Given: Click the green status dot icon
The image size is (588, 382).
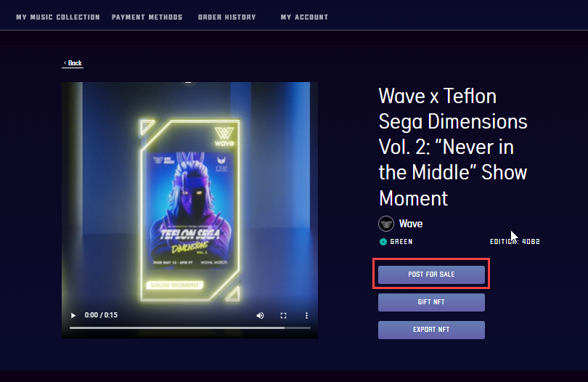Looking at the screenshot, I should click(383, 242).
